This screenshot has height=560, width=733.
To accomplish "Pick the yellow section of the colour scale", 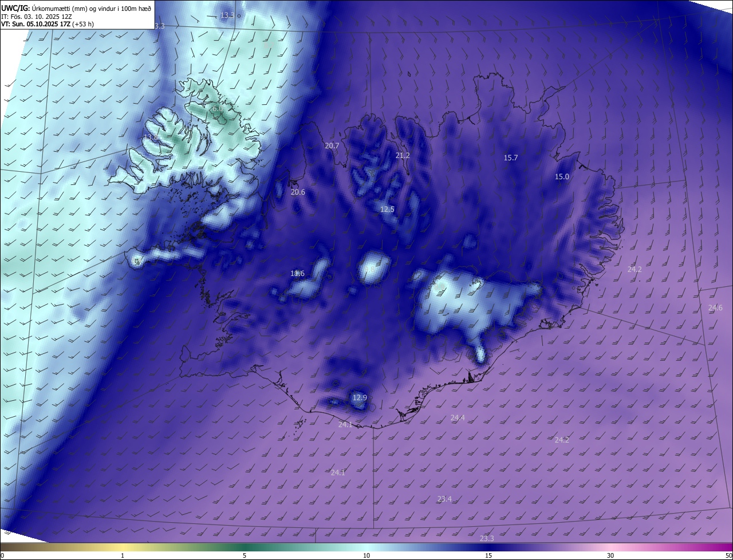I will tap(123, 547).
